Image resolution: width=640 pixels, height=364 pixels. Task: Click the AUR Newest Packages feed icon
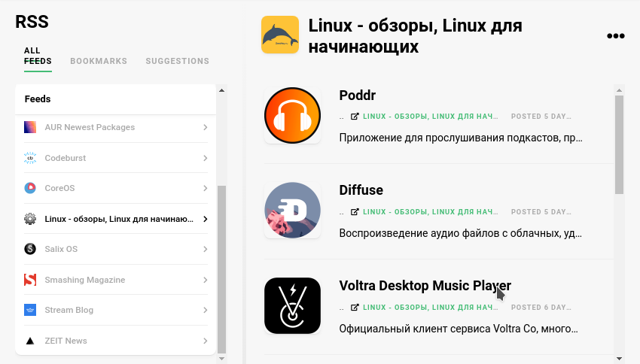click(x=30, y=127)
